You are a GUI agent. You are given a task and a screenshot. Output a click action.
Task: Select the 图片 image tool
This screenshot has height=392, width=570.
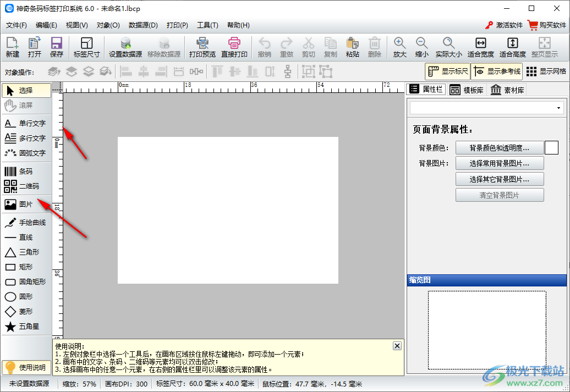click(x=26, y=205)
